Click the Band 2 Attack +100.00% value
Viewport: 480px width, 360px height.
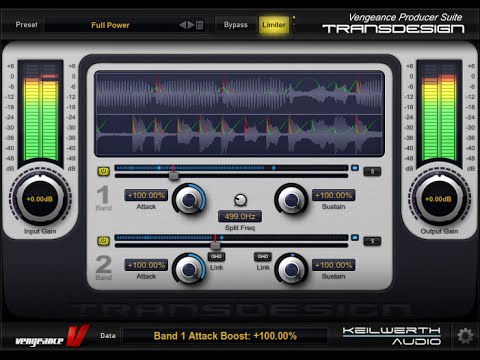click(x=146, y=265)
